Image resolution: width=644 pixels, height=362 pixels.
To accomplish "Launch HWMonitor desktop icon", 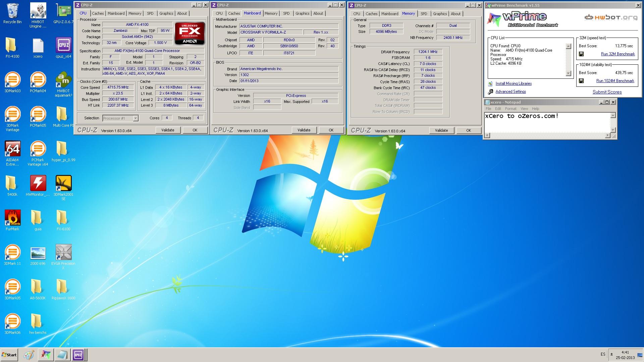I will point(38,186).
